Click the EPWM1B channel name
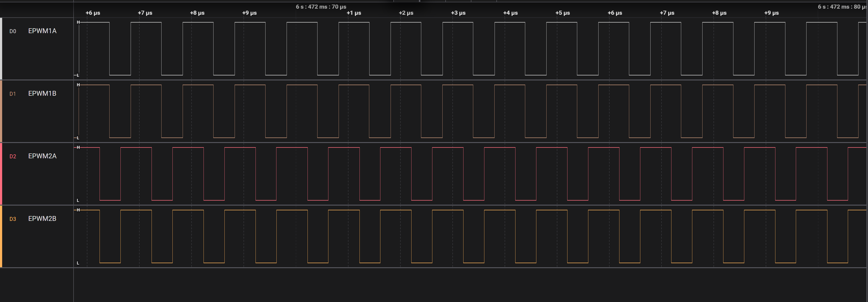The width and height of the screenshot is (868, 302). (42, 94)
